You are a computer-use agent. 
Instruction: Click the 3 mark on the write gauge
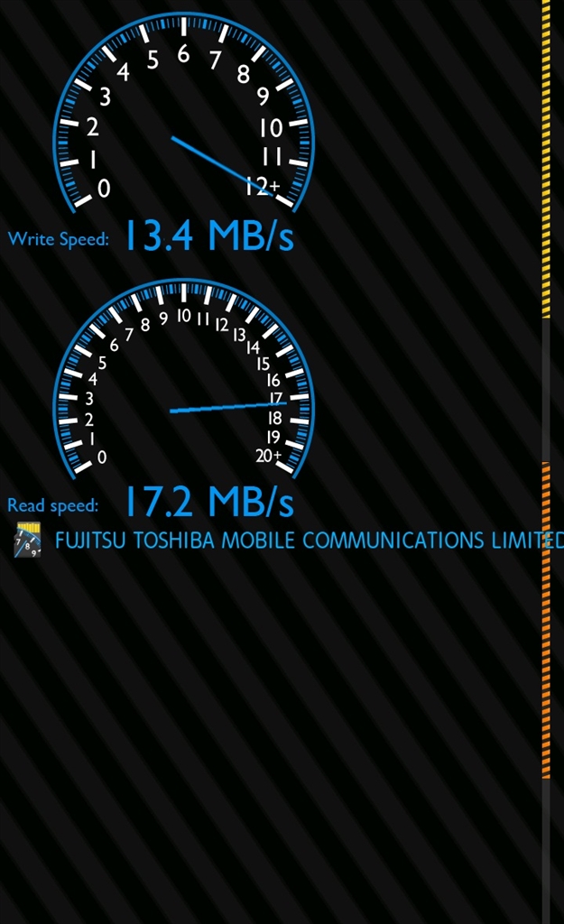[x=105, y=97]
